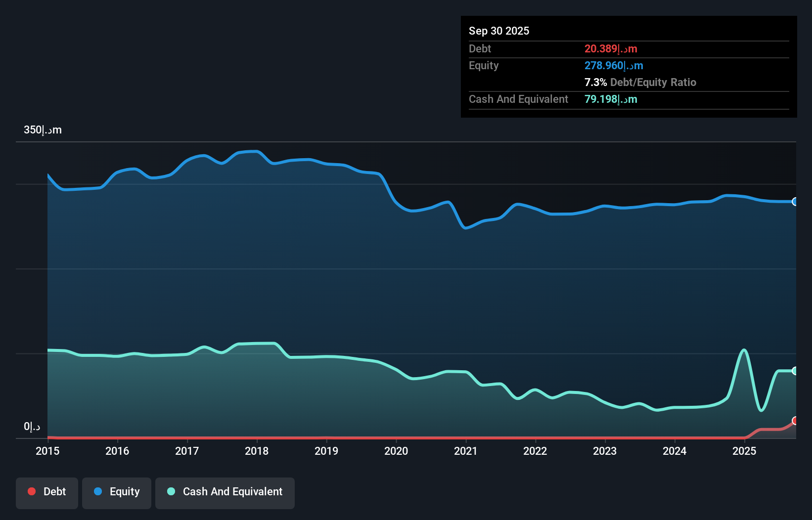
Task: Expand the Sep 30 2025 tooltip panel
Action: pos(499,31)
